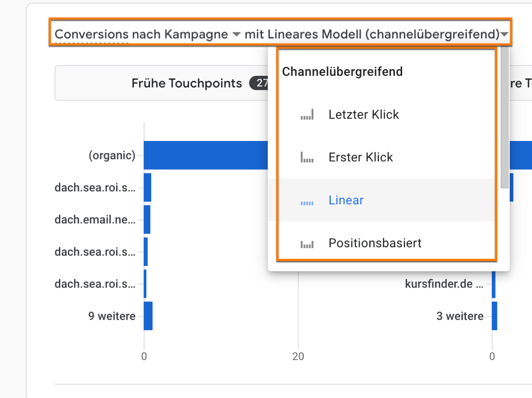Click the 9 weitere label
The image size is (532, 398).
click(x=111, y=316)
